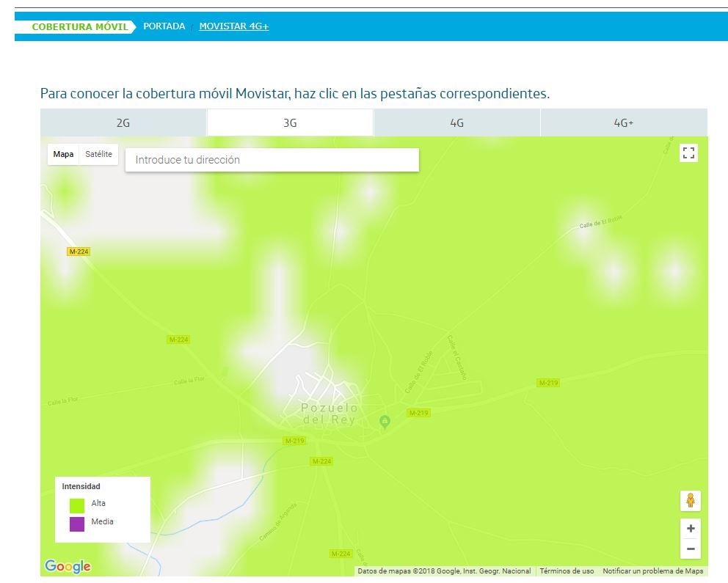Select the 2G coverage tab
728x583 pixels.
[x=123, y=123]
